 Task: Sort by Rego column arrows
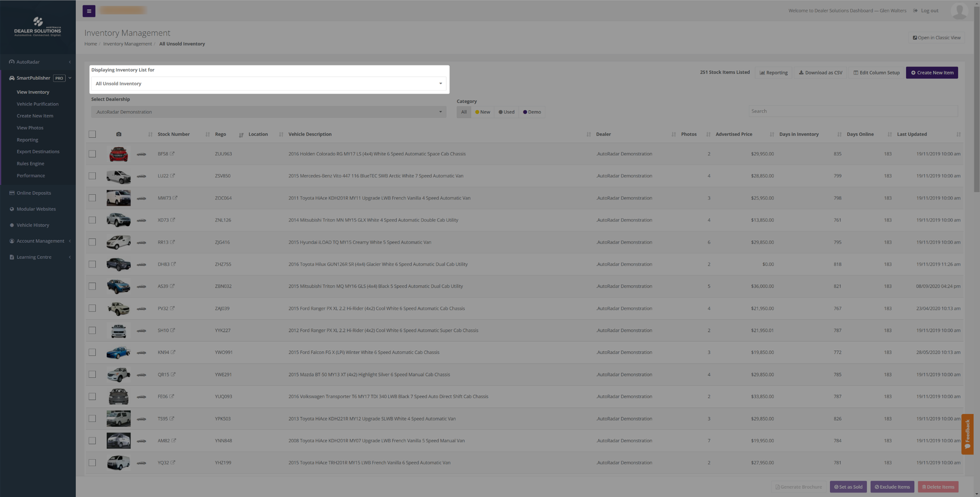[241, 135]
